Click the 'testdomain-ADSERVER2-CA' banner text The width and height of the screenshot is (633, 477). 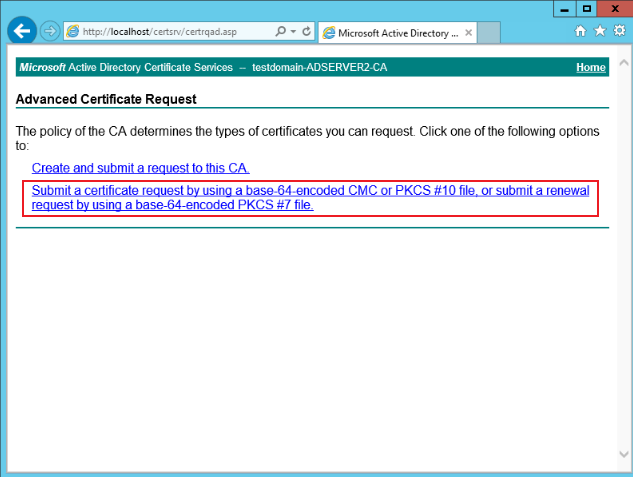click(319, 67)
